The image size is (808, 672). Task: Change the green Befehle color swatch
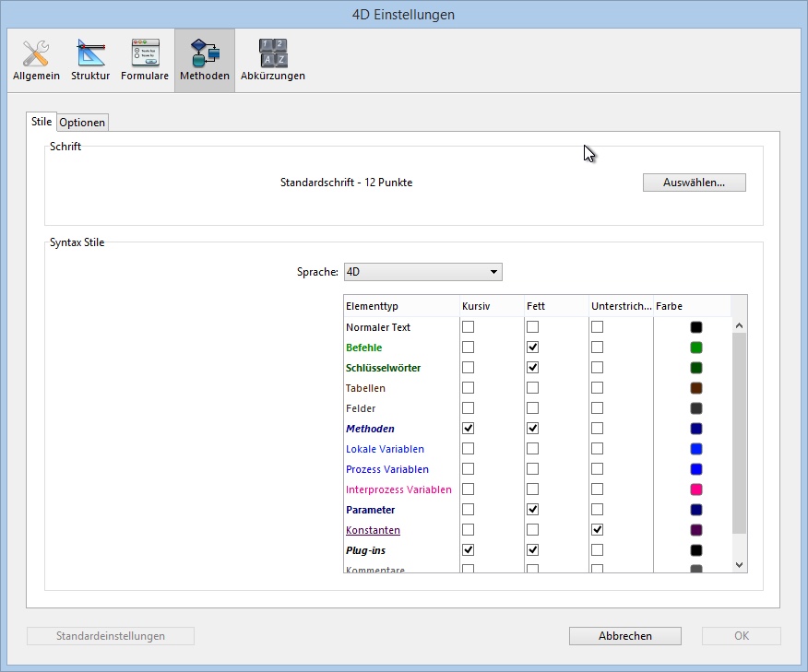(x=696, y=348)
